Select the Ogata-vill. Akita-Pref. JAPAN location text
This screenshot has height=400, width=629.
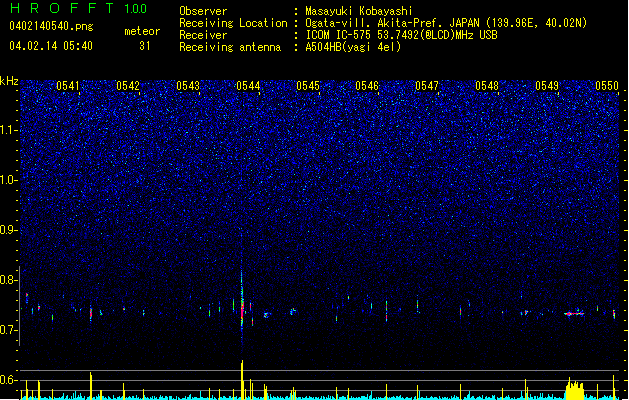pos(446,23)
